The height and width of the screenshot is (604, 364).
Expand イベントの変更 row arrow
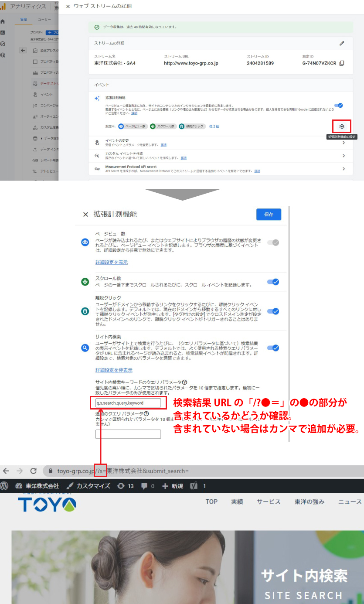pos(344,143)
